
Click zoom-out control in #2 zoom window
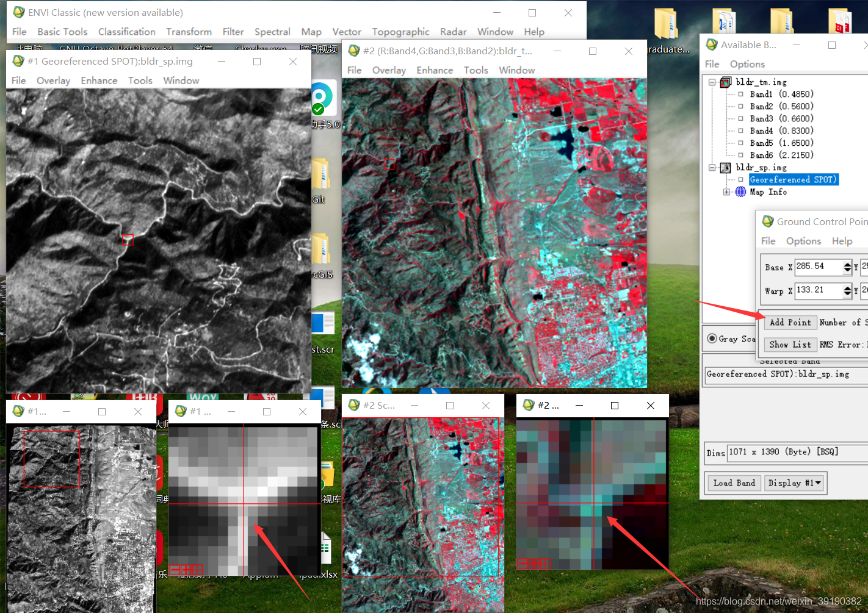[x=522, y=564]
